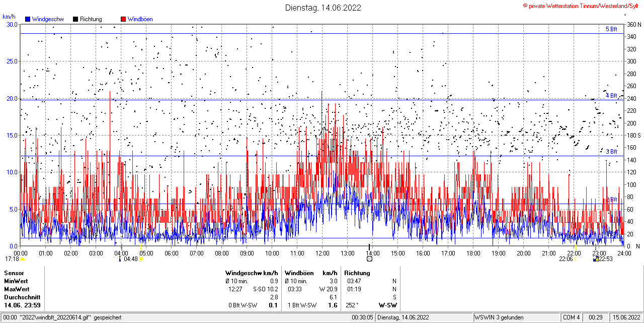
Task: Click the blue Windgeschw legend swatch
Action: point(28,19)
